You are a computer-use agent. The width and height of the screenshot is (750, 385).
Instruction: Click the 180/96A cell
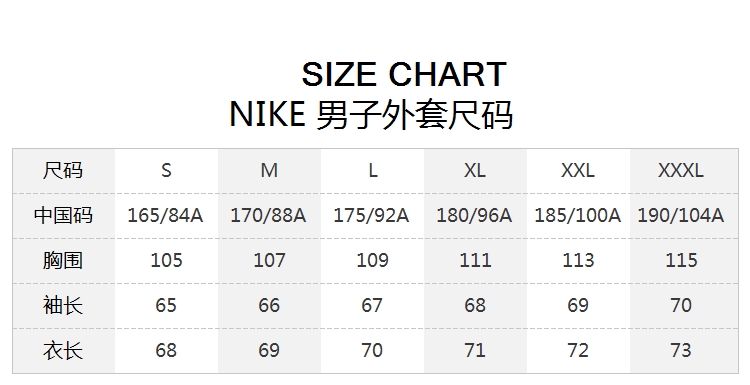click(x=475, y=216)
